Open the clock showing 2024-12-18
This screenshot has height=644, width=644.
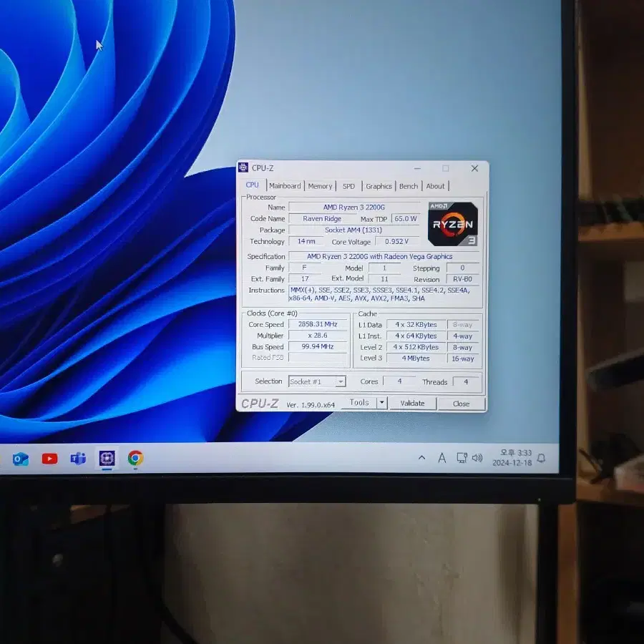tap(512, 457)
